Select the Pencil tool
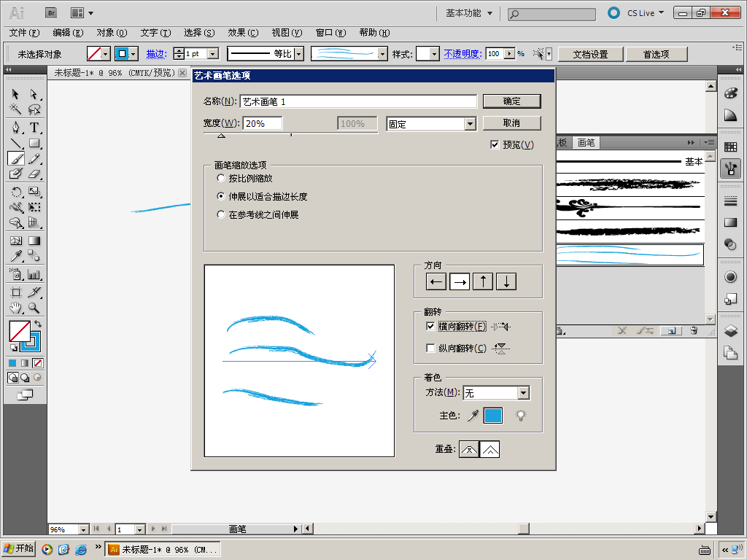 [34, 158]
